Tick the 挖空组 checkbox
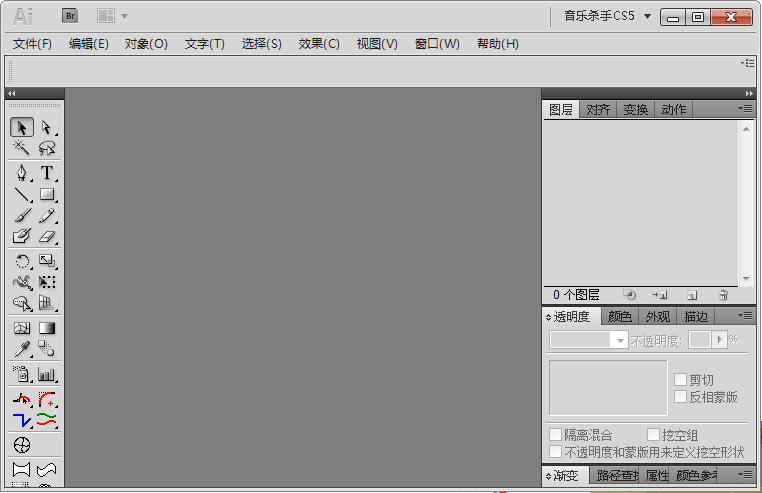 (x=653, y=435)
